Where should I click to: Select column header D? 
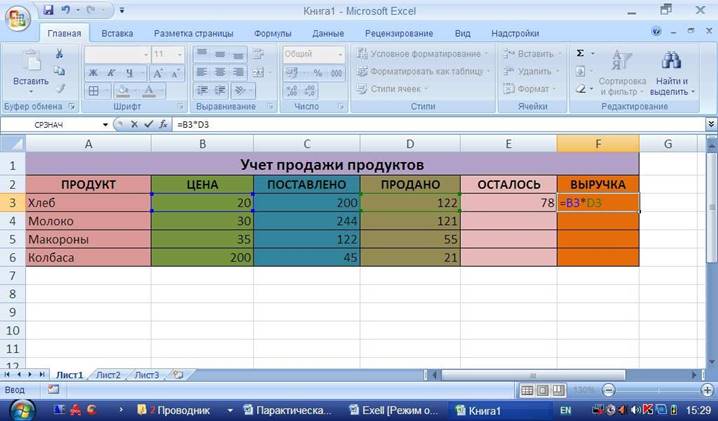coord(410,144)
